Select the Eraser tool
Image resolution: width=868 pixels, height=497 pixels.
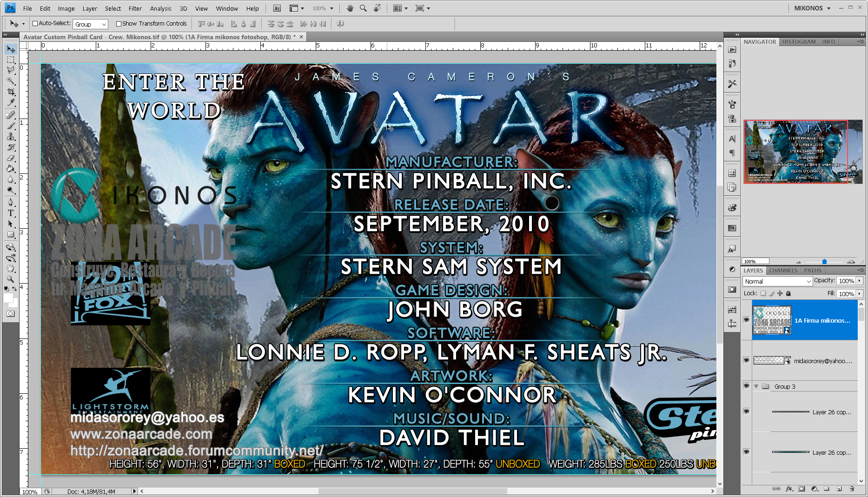(10, 158)
